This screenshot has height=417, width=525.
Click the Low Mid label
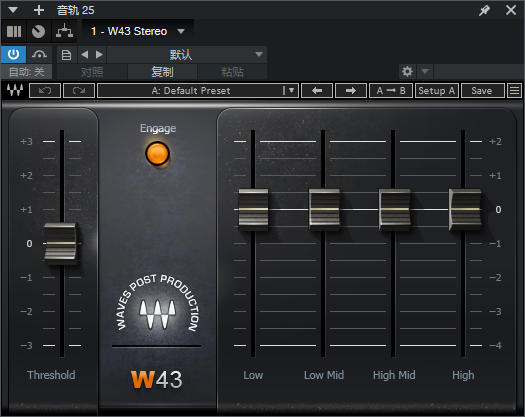(x=324, y=375)
